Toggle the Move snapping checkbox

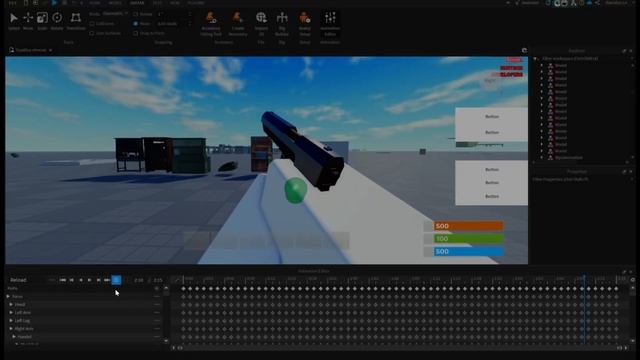coord(136,24)
